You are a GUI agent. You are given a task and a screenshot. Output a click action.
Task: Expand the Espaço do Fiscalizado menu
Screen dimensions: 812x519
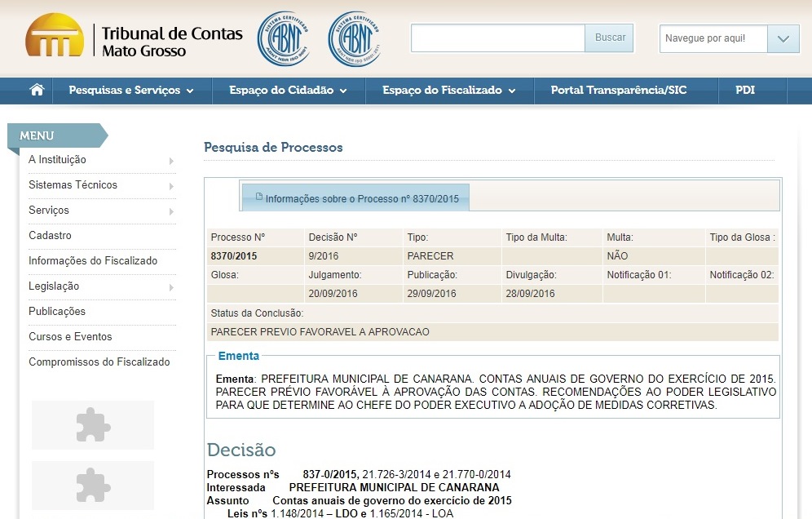(x=448, y=91)
